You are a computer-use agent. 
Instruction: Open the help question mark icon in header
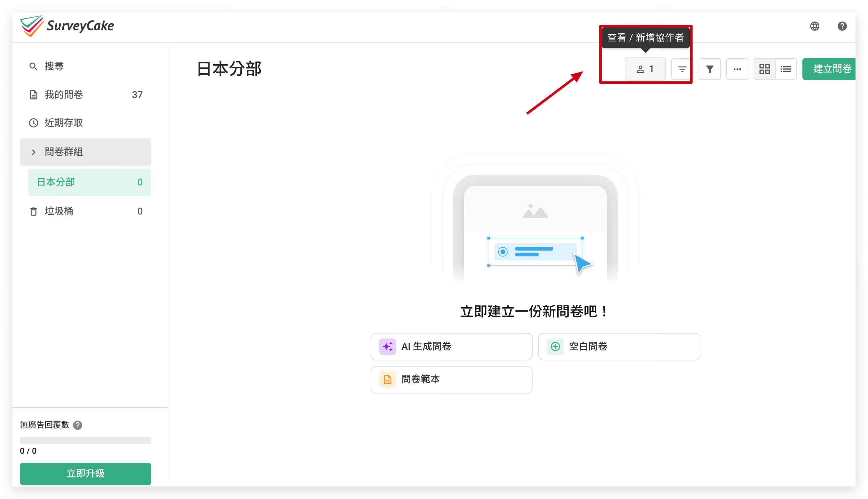[x=842, y=26]
